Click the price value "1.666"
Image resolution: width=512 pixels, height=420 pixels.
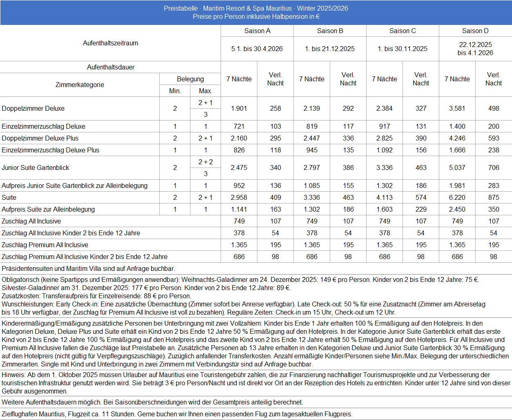tap(457, 150)
